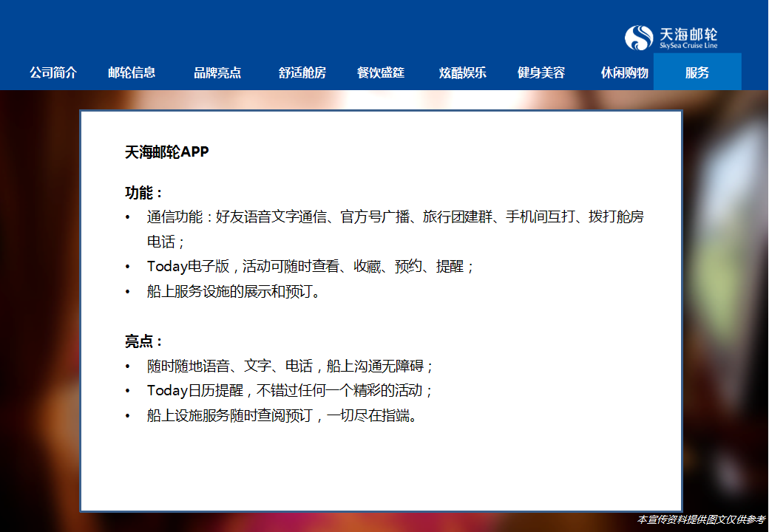This screenshot has width=769, height=532.
Task: Click the 天海邮轮APP heading
Action: [167, 152]
